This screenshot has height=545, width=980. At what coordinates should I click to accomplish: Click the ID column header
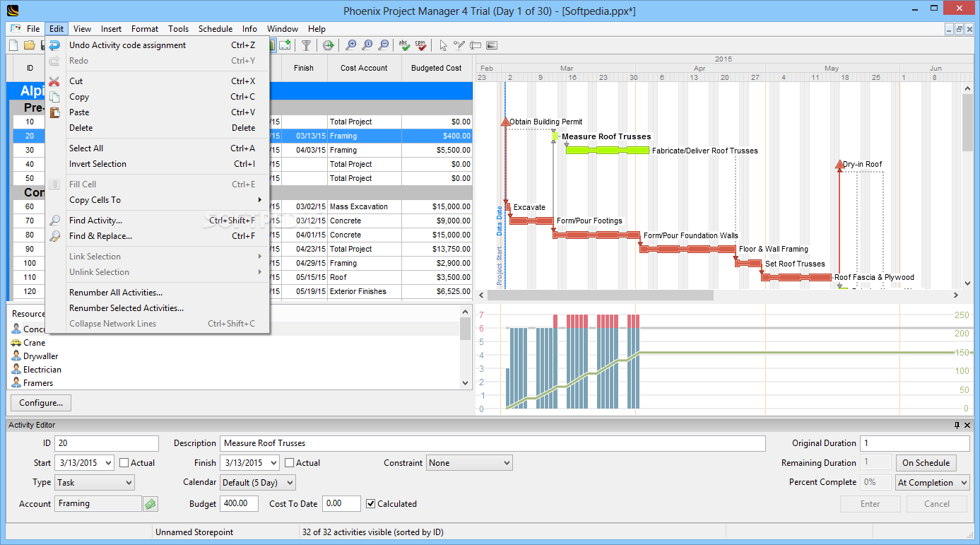point(30,69)
